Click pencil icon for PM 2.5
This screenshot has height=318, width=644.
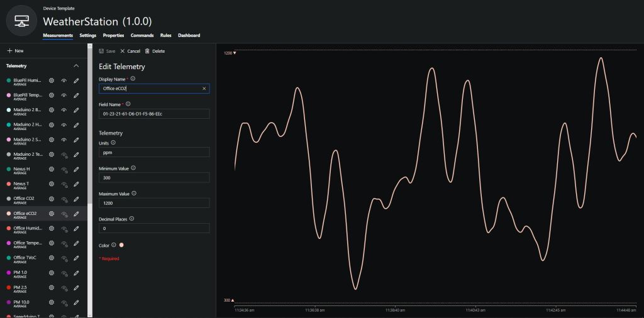click(76, 287)
